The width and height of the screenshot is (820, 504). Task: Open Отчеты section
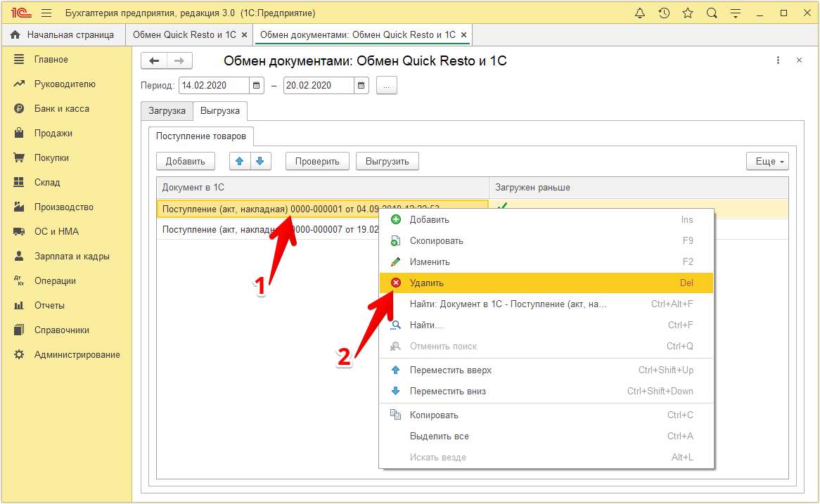[66, 305]
